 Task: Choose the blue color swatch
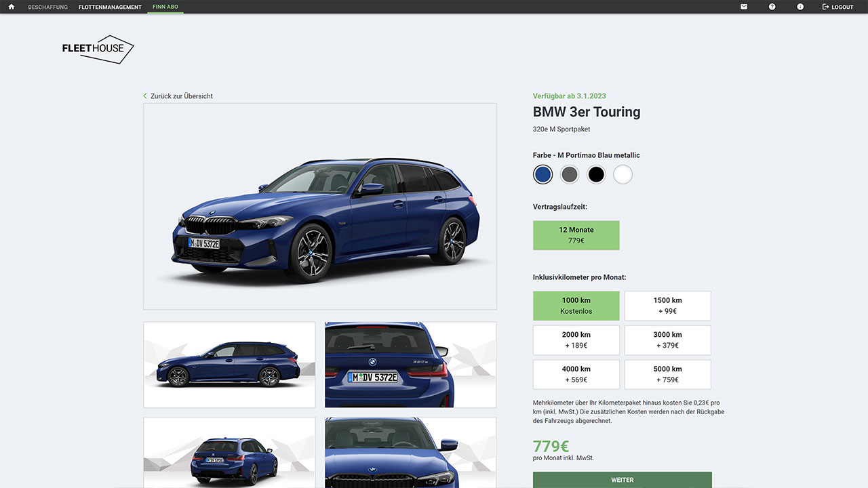click(542, 174)
